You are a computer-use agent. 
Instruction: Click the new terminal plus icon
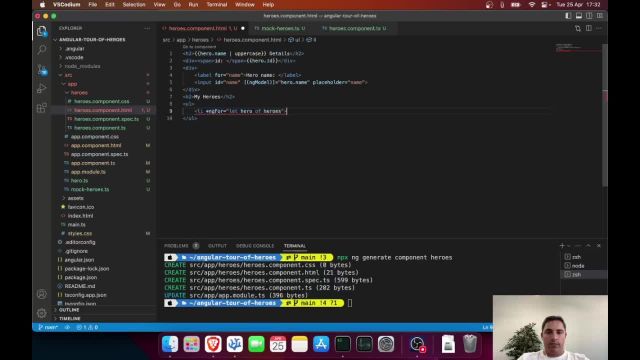point(562,246)
